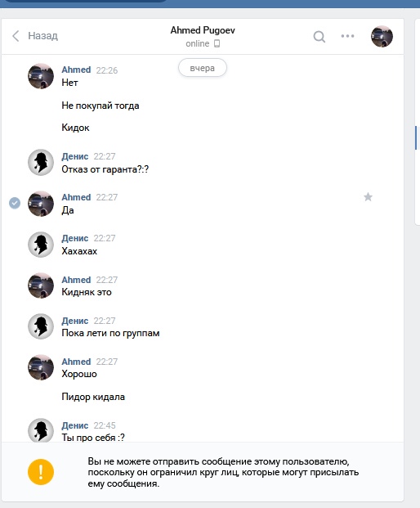Open Ahmed's avatar beside 'Нет' message
This screenshot has width=420, height=508.
41,76
